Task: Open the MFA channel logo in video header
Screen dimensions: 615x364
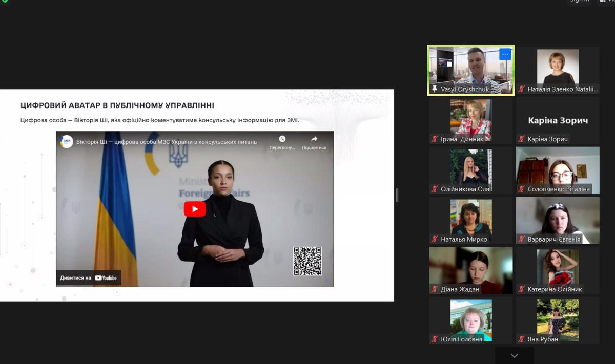Action: click(x=67, y=141)
